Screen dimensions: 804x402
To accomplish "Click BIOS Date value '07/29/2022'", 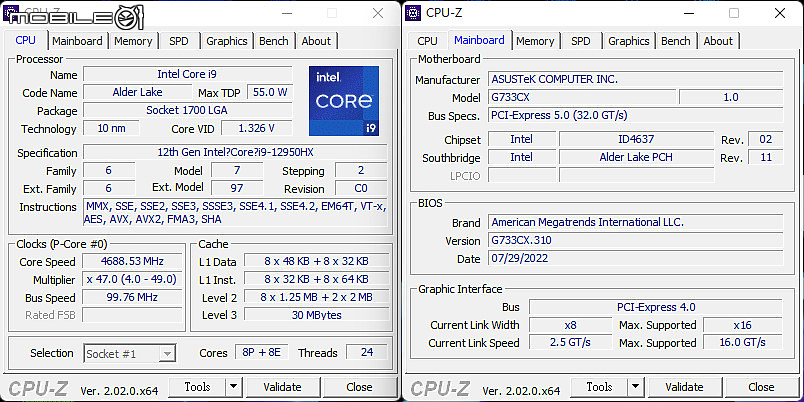I will 636,258.
